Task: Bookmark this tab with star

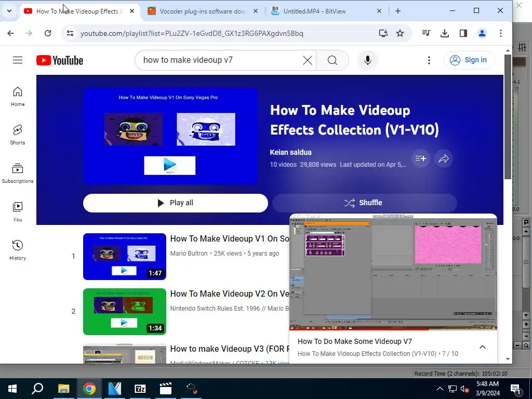Action: pyautogui.click(x=400, y=33)
